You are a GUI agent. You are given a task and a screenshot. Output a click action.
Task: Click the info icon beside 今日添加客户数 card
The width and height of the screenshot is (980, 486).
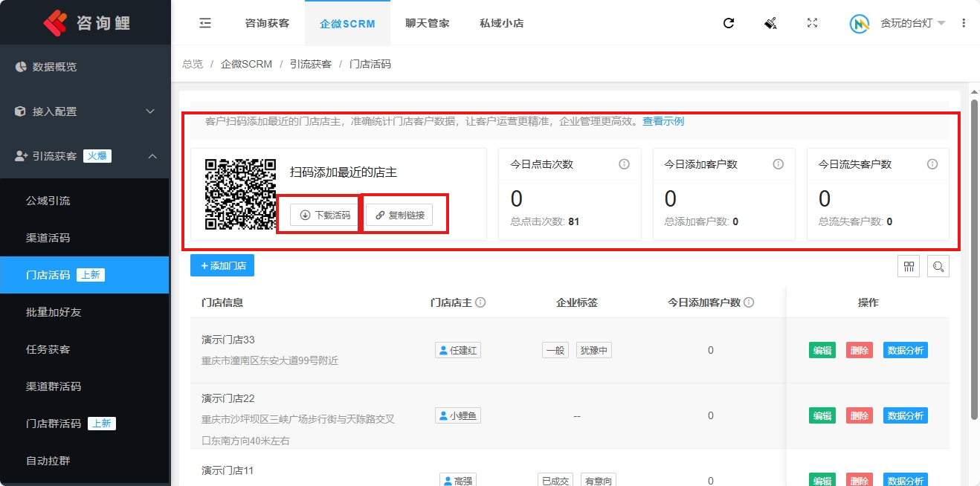tap(778, 164)
